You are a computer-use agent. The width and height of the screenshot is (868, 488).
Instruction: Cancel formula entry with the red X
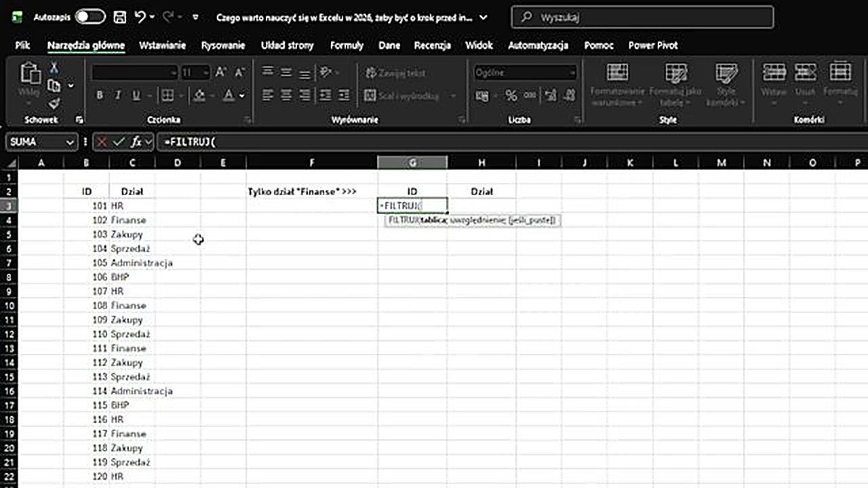tap(102, 142)
